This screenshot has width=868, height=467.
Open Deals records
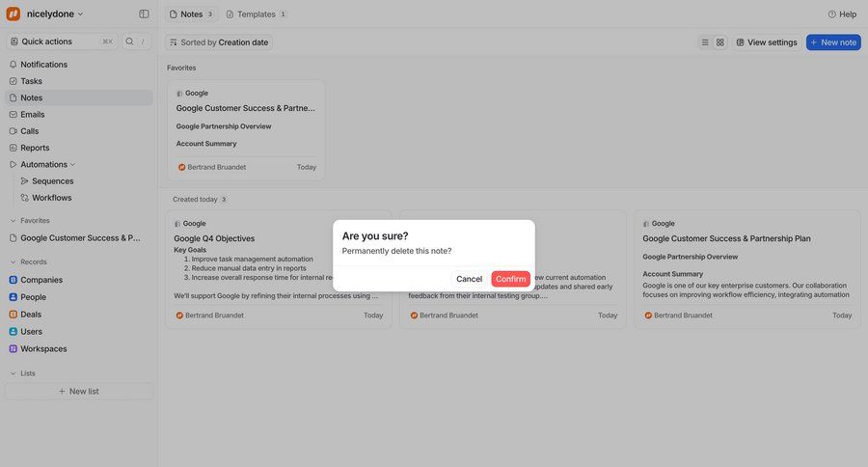pyautogui.click(x=79, y=315)
